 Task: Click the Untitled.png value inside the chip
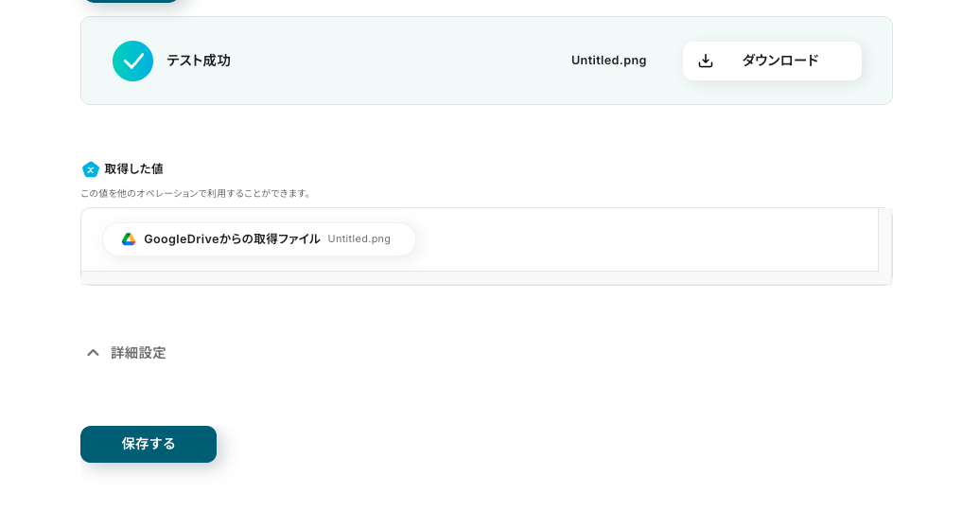359,238
